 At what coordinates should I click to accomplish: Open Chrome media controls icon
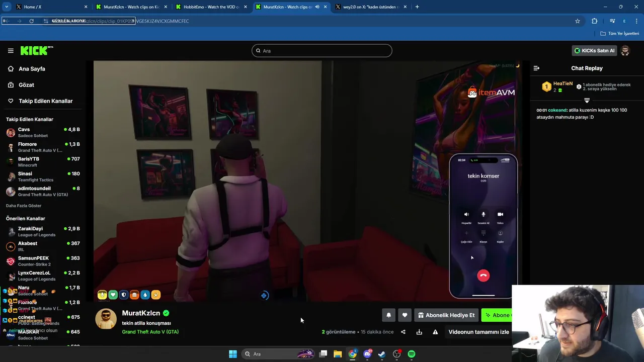(612, 21)
